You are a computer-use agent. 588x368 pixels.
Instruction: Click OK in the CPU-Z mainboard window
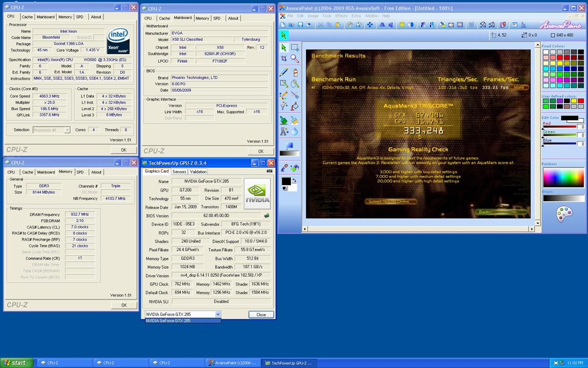(x=261, y=151)
